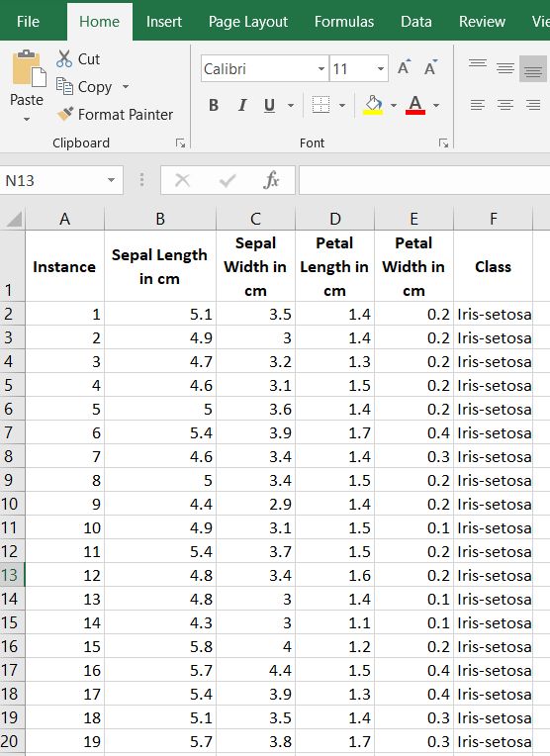Set Middle Align vertical alignment
Screen dimensions: 550x756
(x=505, y=68)
